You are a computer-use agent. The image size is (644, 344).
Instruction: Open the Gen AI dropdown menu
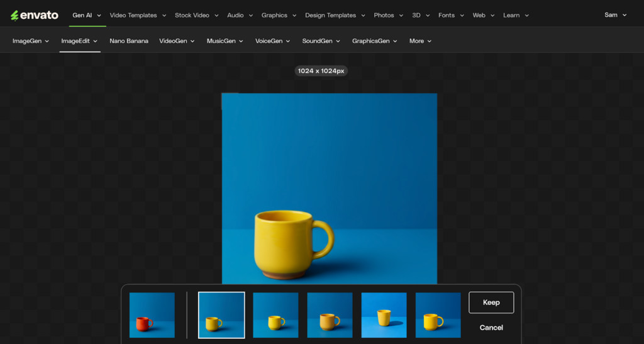coord(87,15)
